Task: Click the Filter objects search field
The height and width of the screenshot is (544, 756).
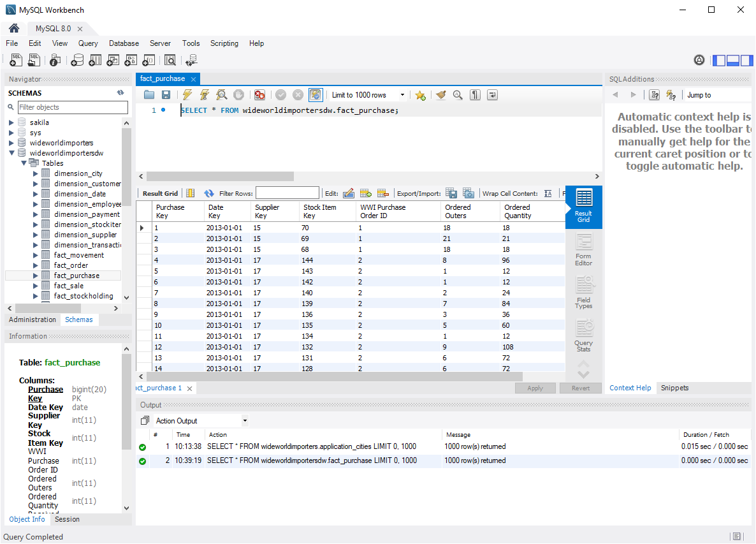Action: (x=72, y=107)
